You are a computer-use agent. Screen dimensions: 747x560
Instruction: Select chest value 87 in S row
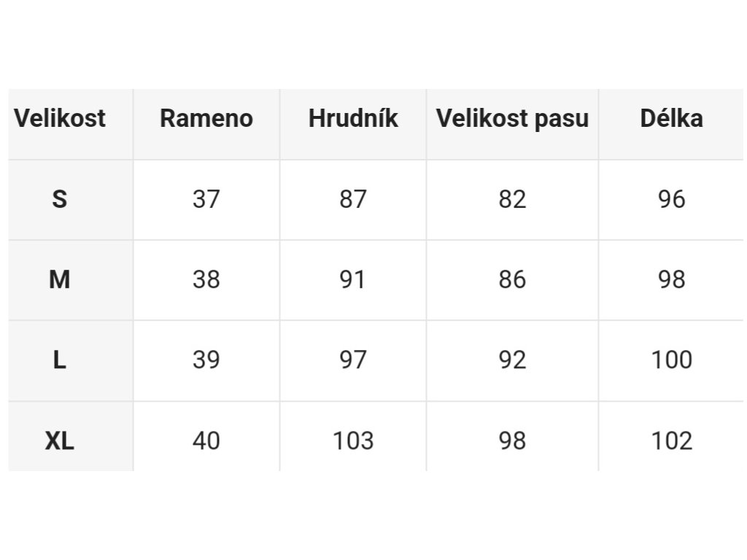(x=353, y=199)
